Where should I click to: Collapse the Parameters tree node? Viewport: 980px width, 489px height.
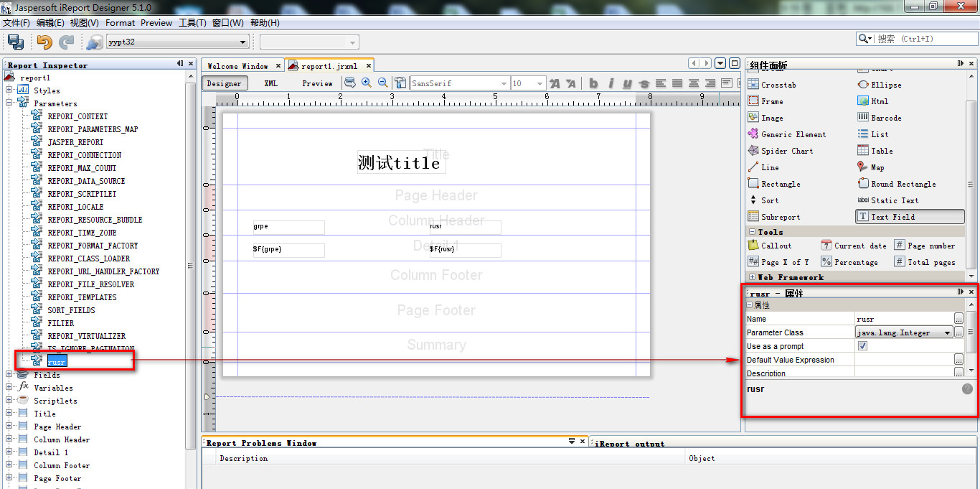[x=9, y=103]
